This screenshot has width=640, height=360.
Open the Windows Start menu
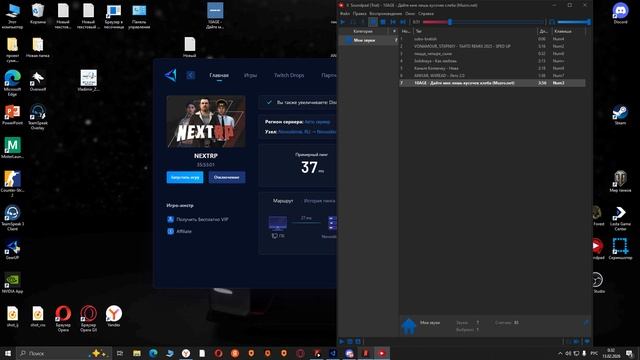(7, 353)
